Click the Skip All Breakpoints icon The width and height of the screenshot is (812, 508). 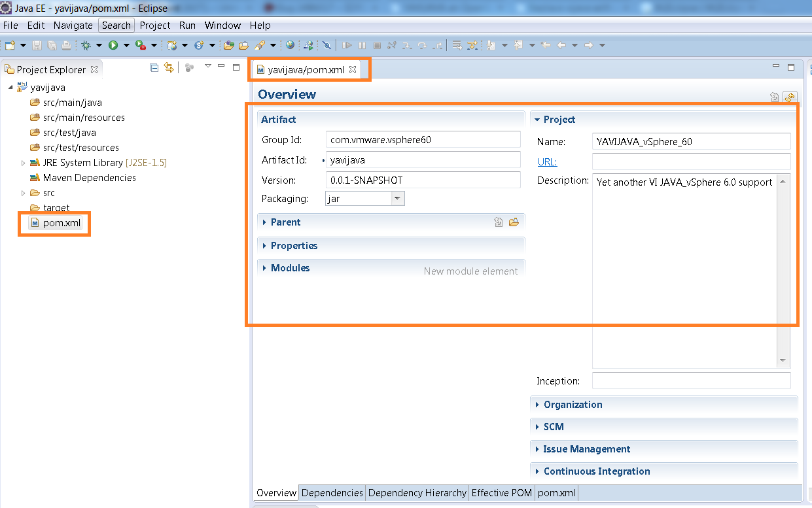pyautogui.click(x=327, y=45)
